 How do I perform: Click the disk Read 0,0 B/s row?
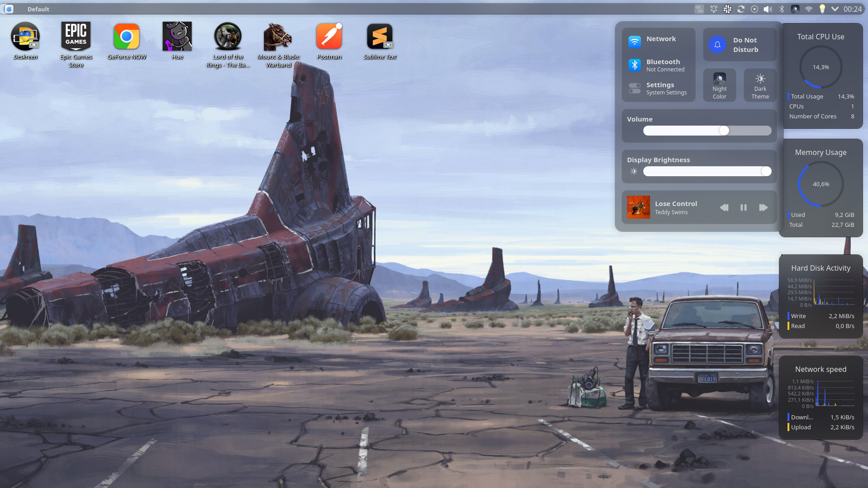tap(821, 326)
